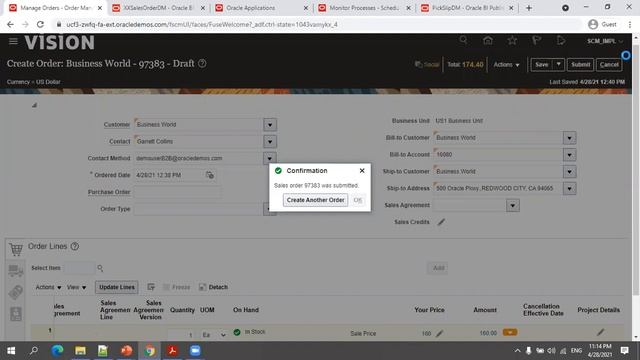Switch to Manage Orders browser tab
The image size is (640, 360).
coord(55,8)
